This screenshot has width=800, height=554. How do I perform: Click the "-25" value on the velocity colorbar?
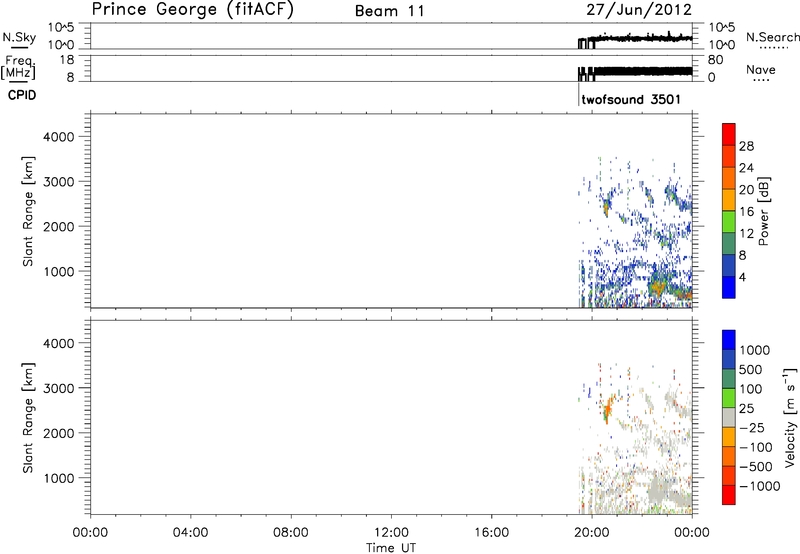pos(751,428)
